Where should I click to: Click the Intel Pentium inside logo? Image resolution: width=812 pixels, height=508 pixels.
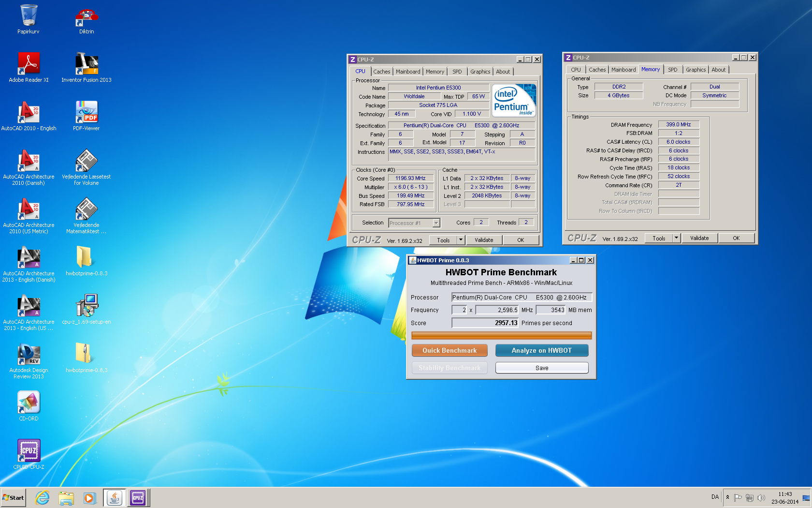514,101
